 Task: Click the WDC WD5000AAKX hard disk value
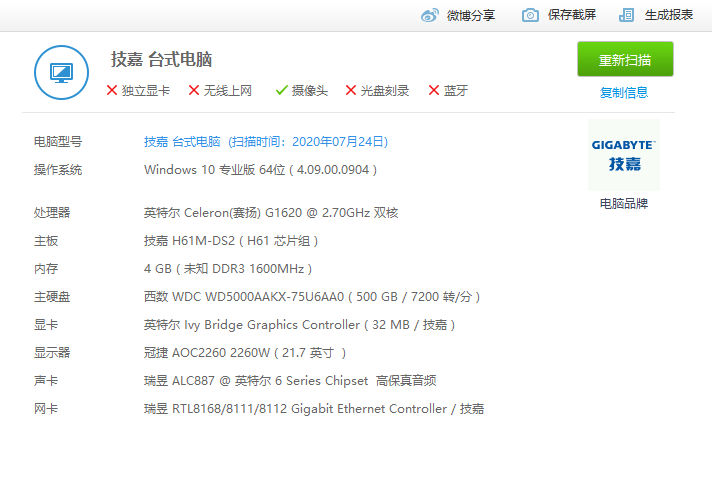click(x=312, y=297)
